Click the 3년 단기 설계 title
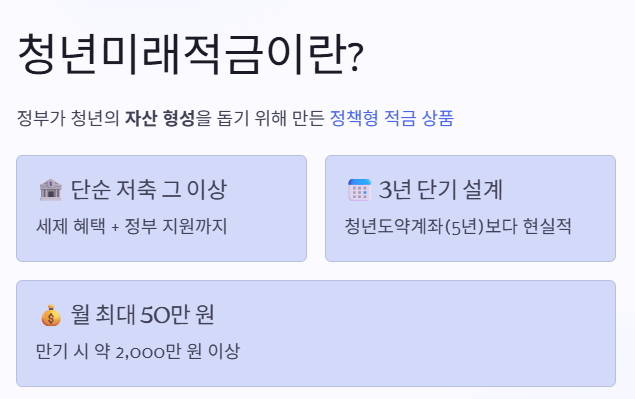The image size is (635, 399). [441, 190]
